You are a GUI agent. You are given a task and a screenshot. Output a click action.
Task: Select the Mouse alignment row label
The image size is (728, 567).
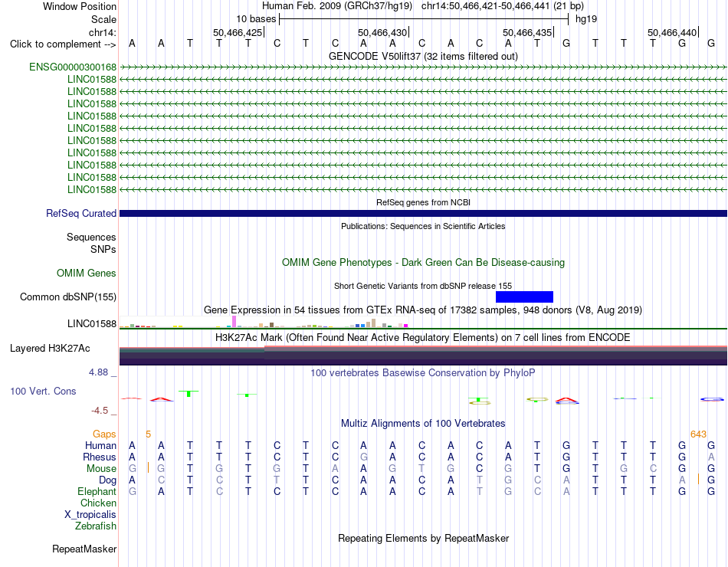tap(101, 469)
